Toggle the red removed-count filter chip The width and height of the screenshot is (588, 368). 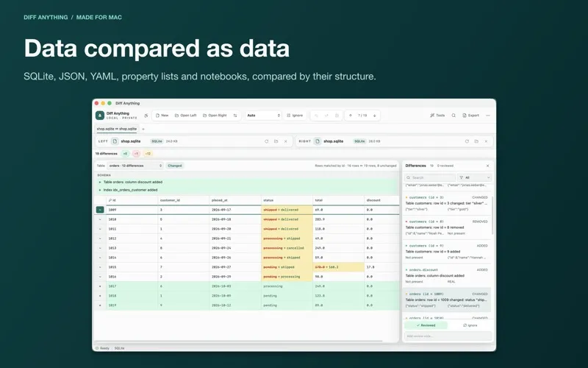point(136,154)
